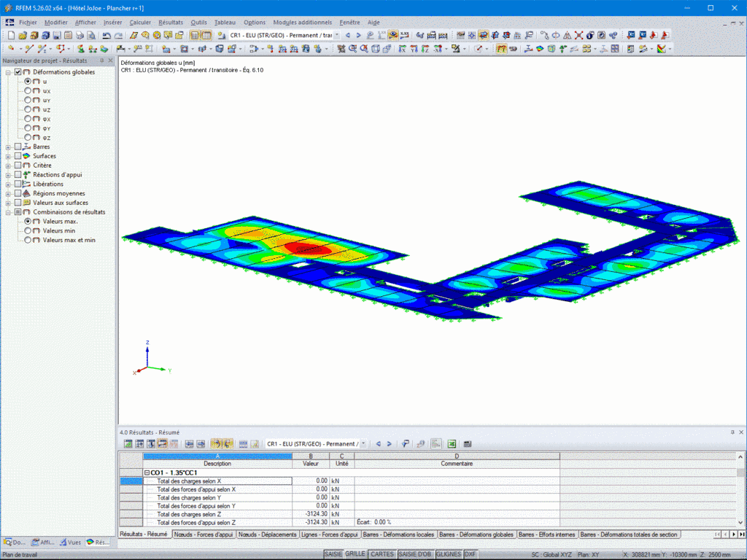Click the view in Y direction icon
Viewport: 747px width, 560px height.
(x=414, y=49)
